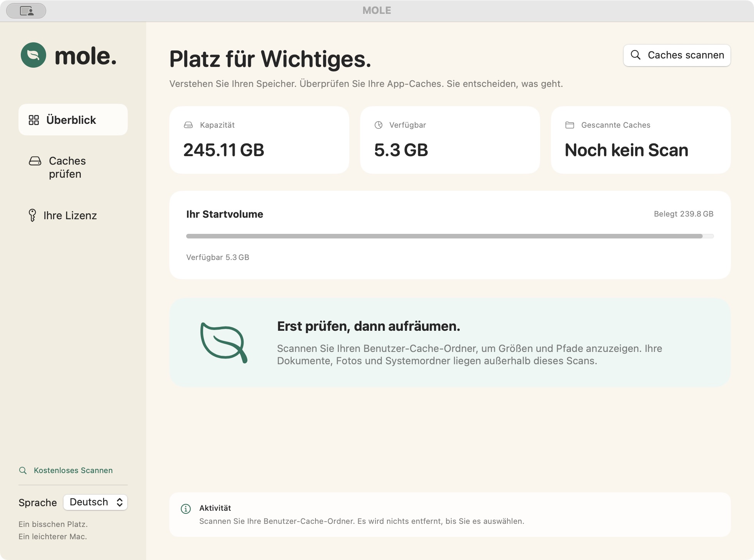Click the Ihr Startvolume heading
Image resolution: width=754 pixels, height=560 pixels.
[225, 214]
